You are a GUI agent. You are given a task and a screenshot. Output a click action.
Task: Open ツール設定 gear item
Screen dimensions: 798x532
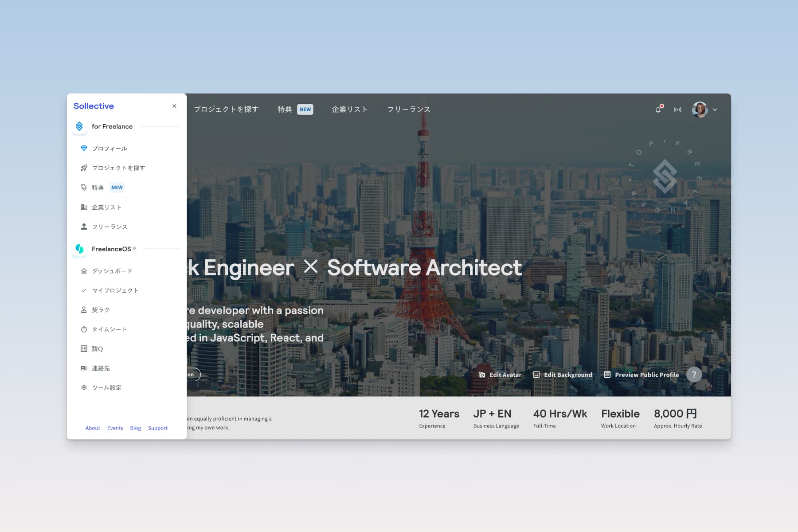pyautogui.click(x=106, y=387)
